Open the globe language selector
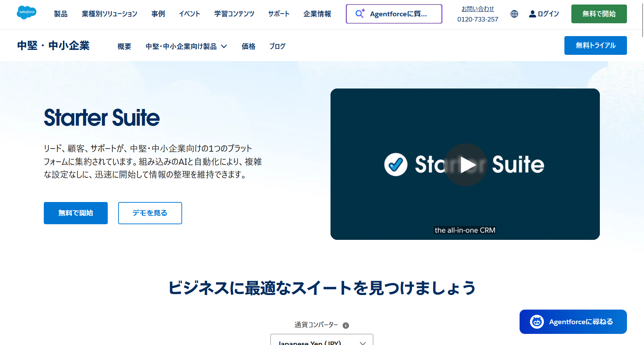The height and width of the screenshot is (345, 644). point(514,14)
